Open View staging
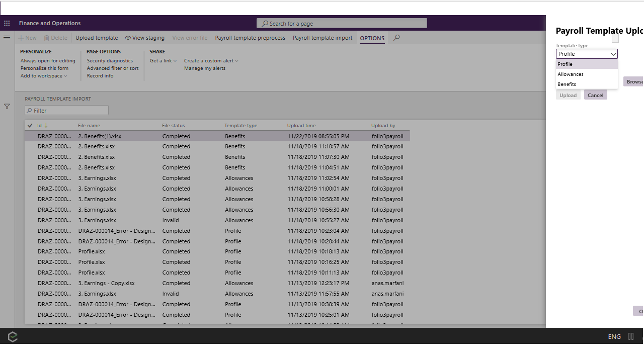644x362 pixels. coord(145,38)
